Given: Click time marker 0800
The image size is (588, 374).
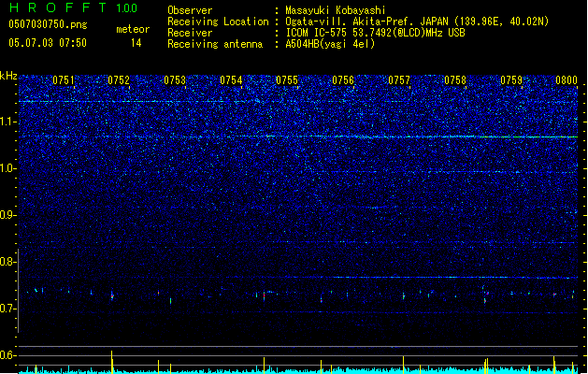Looking at the screenshot, I should tap(566, 79).
